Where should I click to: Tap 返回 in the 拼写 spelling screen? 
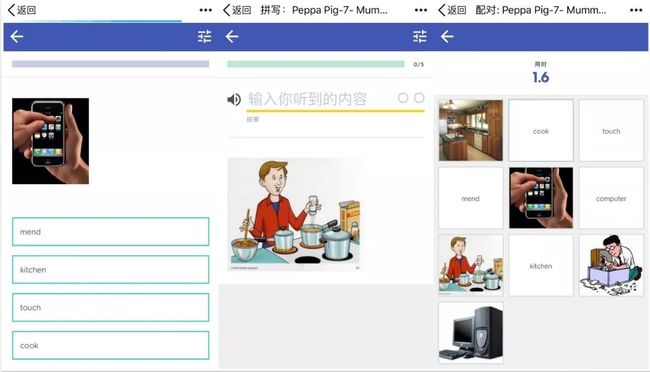click(x=237, y=10)
